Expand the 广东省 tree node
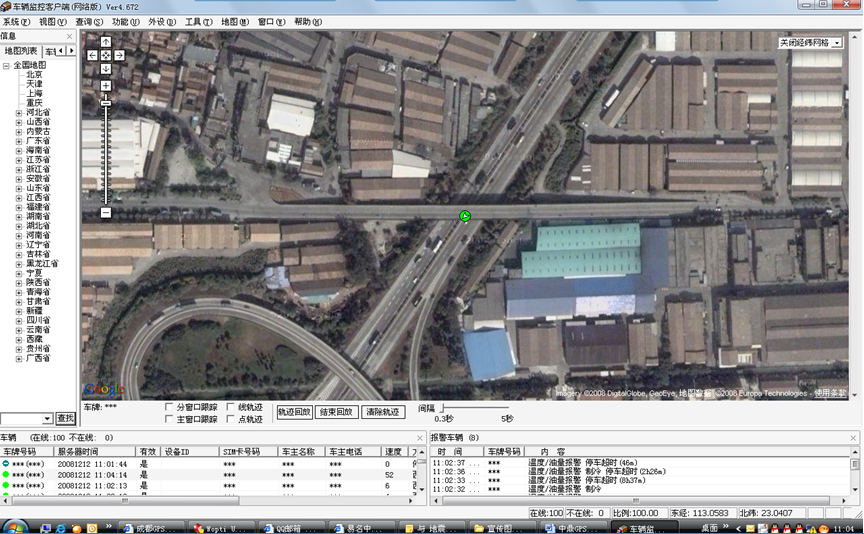The image size is (864, 534). pos(18,141)
